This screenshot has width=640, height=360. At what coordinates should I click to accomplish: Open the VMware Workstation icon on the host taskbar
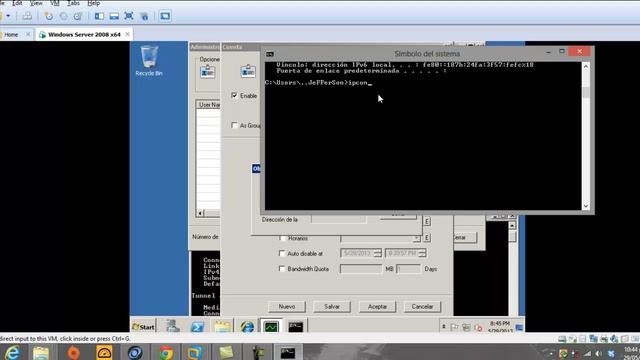click(195, 352)
